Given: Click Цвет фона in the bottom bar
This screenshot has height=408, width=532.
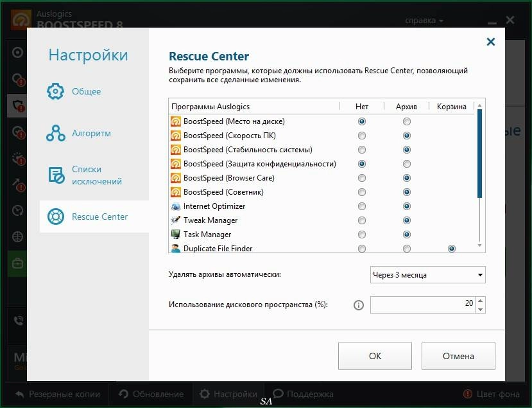Looking at the screenshot, I should [x=492, y=394].
